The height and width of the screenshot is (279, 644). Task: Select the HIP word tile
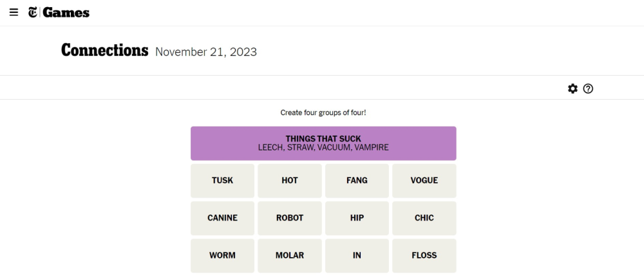[357, 218]
